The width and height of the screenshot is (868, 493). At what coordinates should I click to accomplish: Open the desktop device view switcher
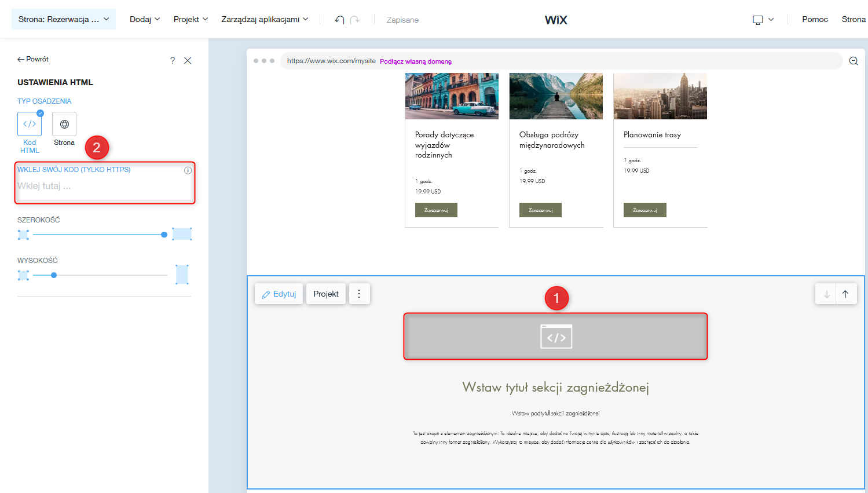pyautogui.click(x=763, y=20)
